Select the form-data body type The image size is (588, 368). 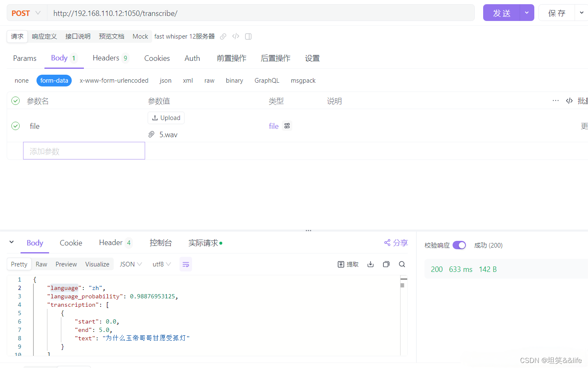[54, 81]
